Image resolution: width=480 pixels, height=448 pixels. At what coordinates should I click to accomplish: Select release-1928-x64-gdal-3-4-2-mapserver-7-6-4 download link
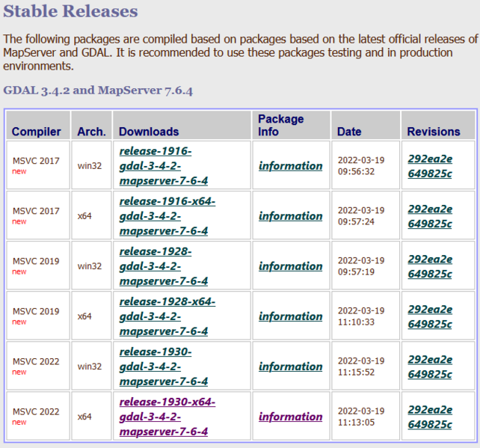(167, 316)
